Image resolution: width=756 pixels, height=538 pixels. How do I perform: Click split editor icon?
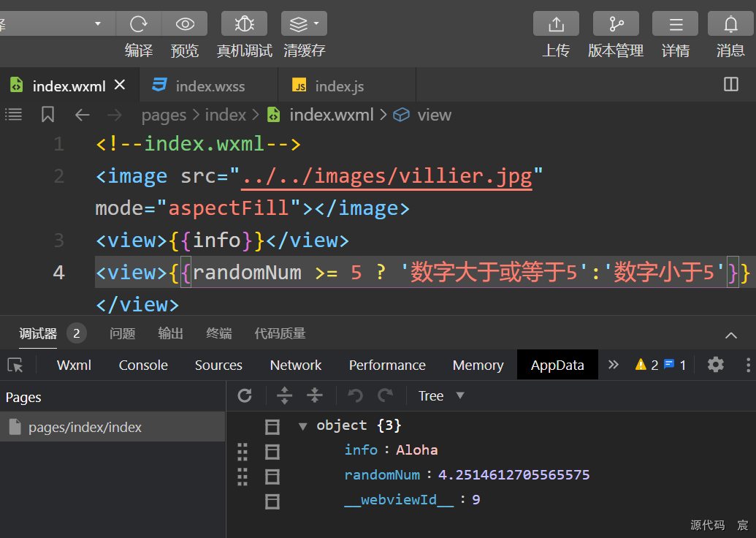point(731,84)
